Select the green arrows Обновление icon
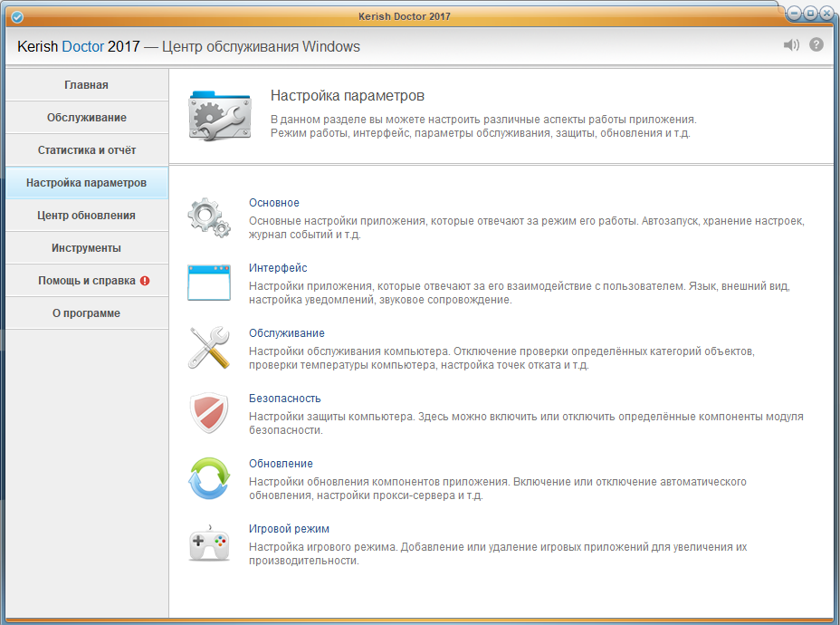Viewport: 840px width, 625px height. pos(208,478)
